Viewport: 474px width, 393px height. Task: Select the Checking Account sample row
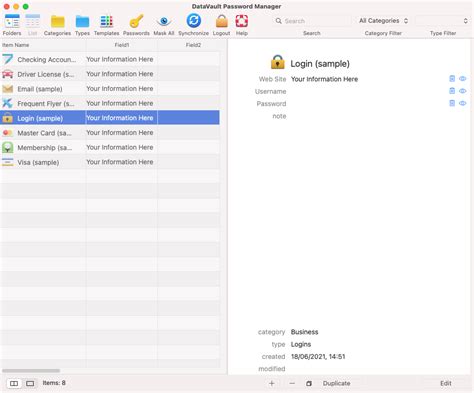(x=110, y=59)
